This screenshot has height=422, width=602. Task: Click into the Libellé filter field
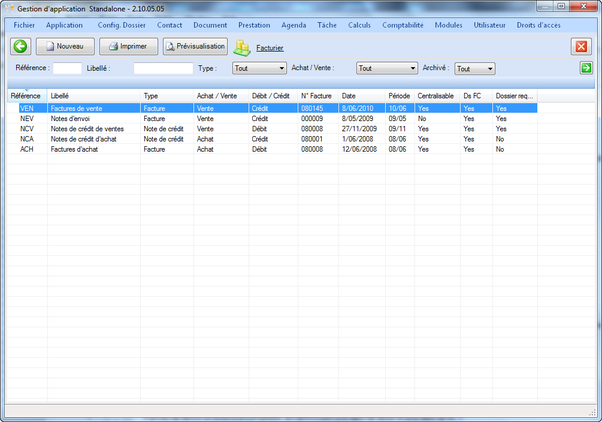click(163, 69)
